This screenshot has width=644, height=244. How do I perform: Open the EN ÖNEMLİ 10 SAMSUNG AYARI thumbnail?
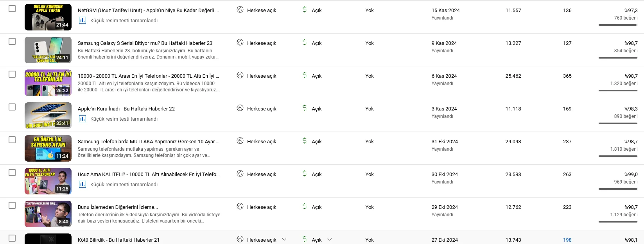[48, 148]
